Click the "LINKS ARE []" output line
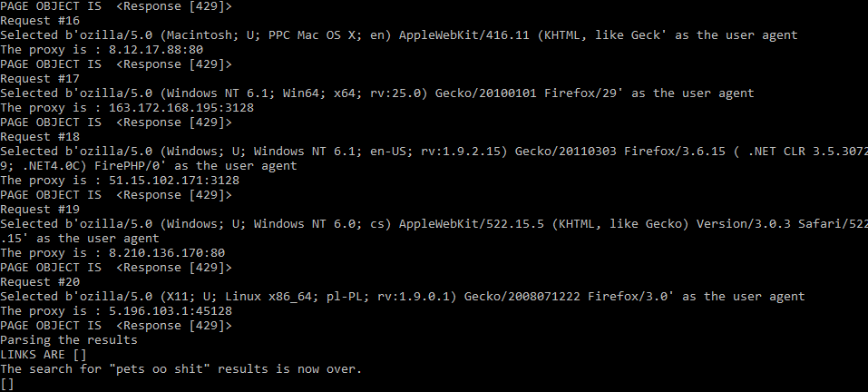Viewport: 868px width, 392px height. (44, 355)
